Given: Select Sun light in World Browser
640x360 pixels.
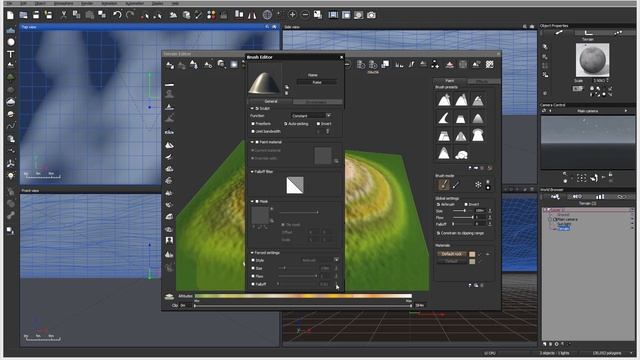Looking at the screenshot, I should (x=564, y=224).
